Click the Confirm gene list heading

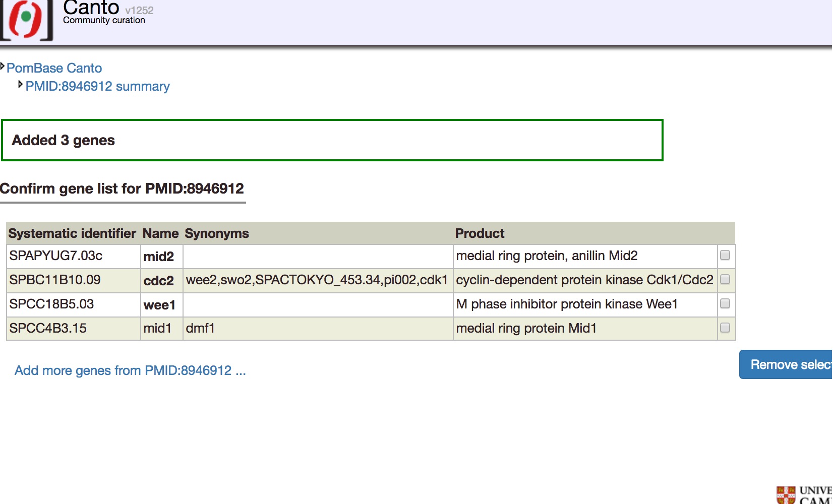point(123,188)
